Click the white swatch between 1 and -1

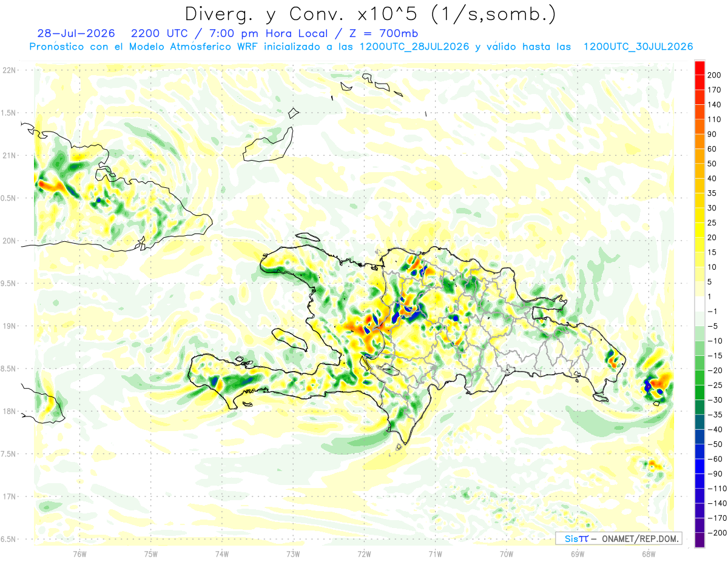[699, 304]
